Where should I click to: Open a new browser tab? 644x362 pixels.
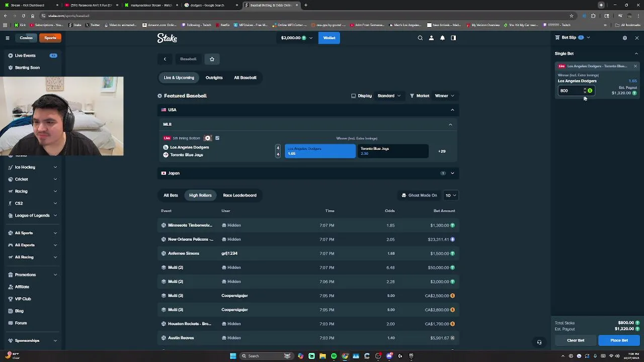click(x=305, y=5)
